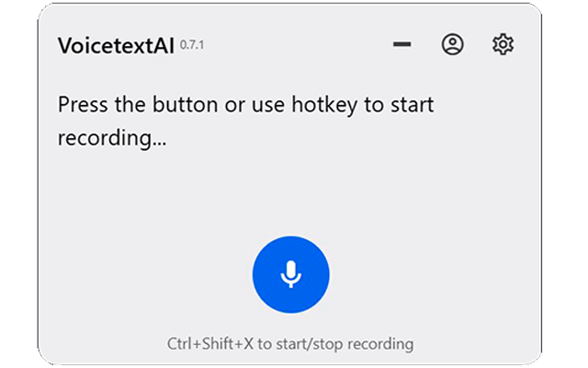Click the cogwheel icon at top right

click(x=503, y=44)
